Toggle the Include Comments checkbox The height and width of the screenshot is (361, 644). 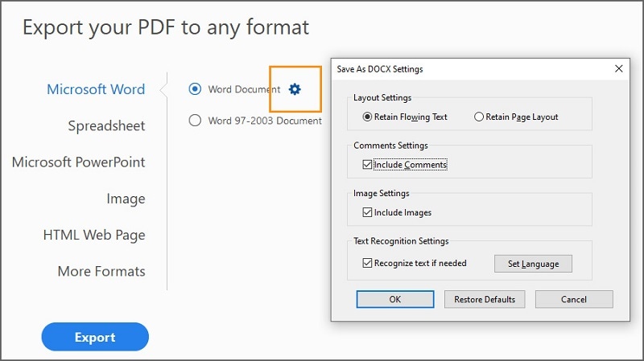tap(368, 165)
